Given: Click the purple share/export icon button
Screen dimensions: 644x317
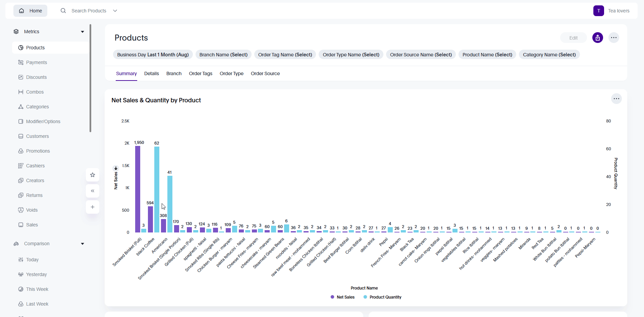Looking at the screenshot, I should (x=597, y=38).
